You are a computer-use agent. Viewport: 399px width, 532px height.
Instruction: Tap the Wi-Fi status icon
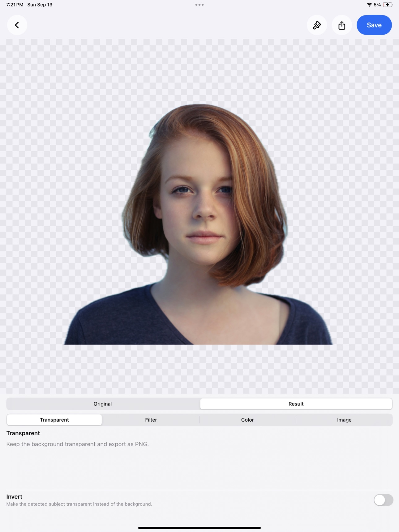coord(369,5)
